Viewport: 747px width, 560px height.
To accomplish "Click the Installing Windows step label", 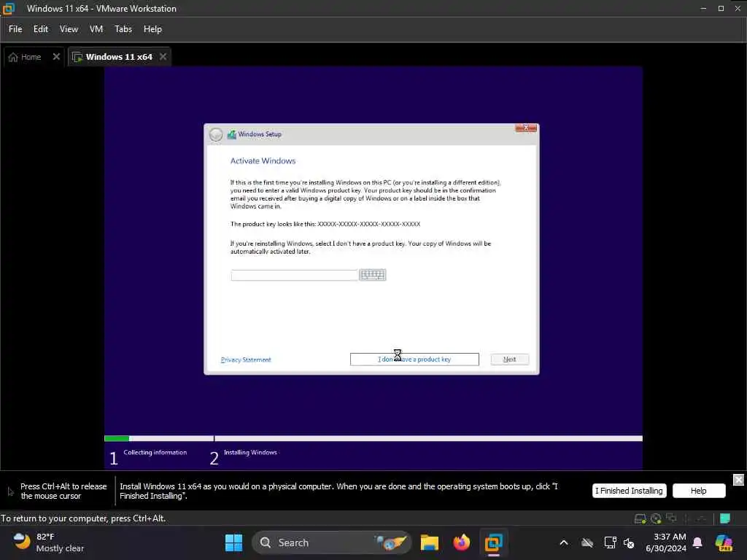I will pos(251,452).
